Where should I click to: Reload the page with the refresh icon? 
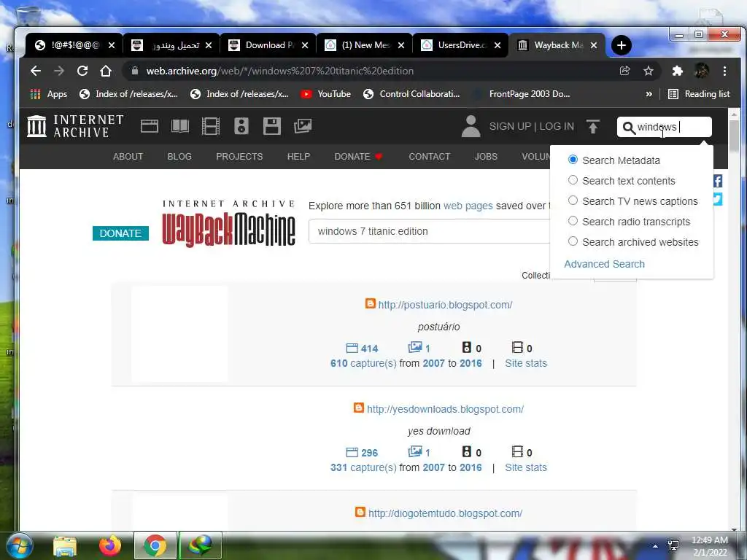[x=82, y=71]
